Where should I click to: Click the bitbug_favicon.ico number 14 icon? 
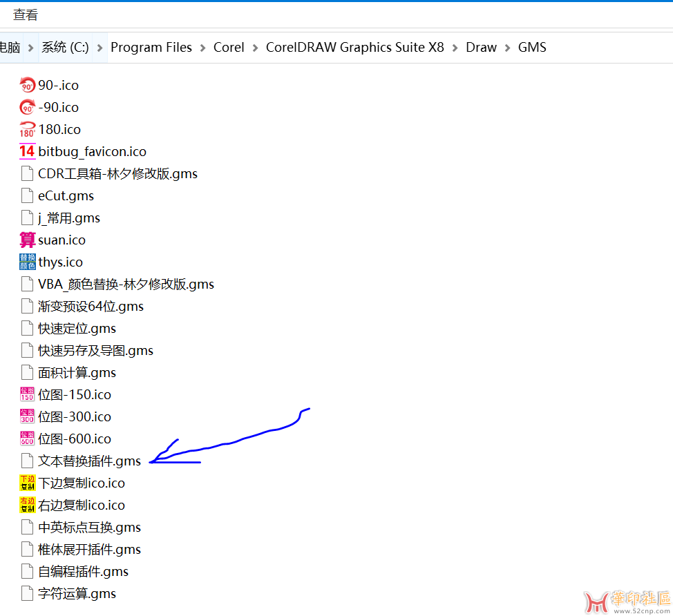tap(27, 151)
